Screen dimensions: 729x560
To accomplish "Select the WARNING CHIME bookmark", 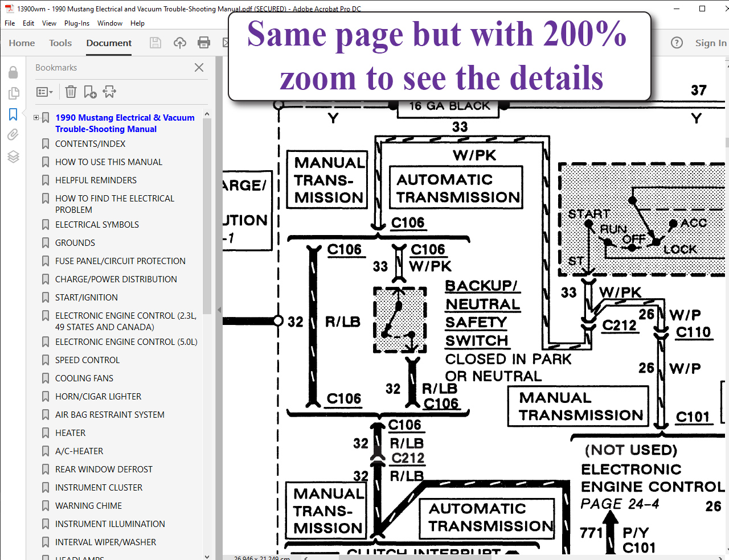I will [88, 506].
